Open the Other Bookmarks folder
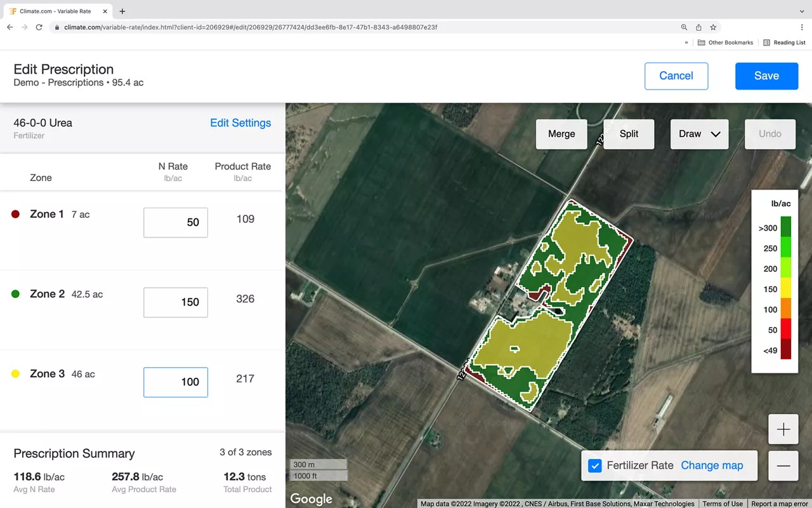 pos(726,43)
